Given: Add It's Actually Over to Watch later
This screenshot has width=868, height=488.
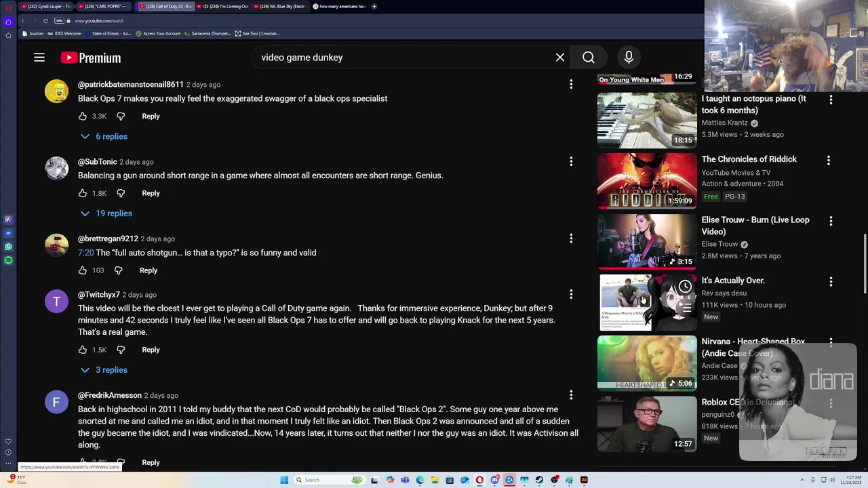Looking at the screenshot, I should tap(686, 287).
